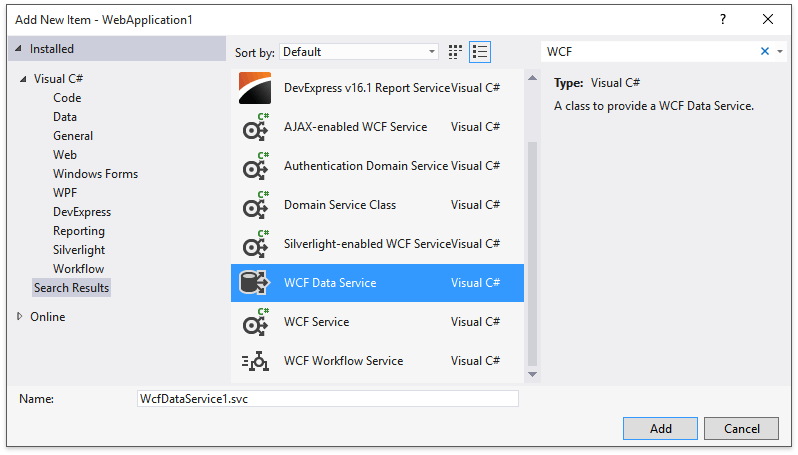Screen dimensions: 798x455
Task: Pick the WCF Service gear icon
Action: [x=255, y=322]
